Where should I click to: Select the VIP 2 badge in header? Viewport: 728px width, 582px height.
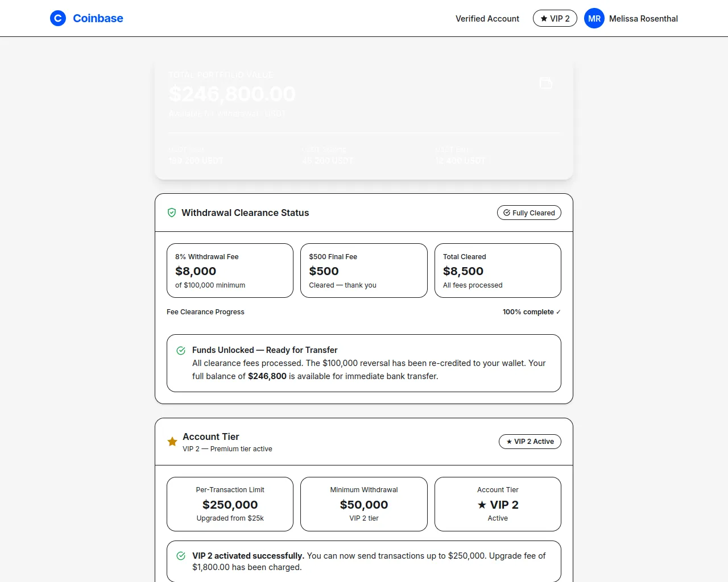click(x=555, y=18)
